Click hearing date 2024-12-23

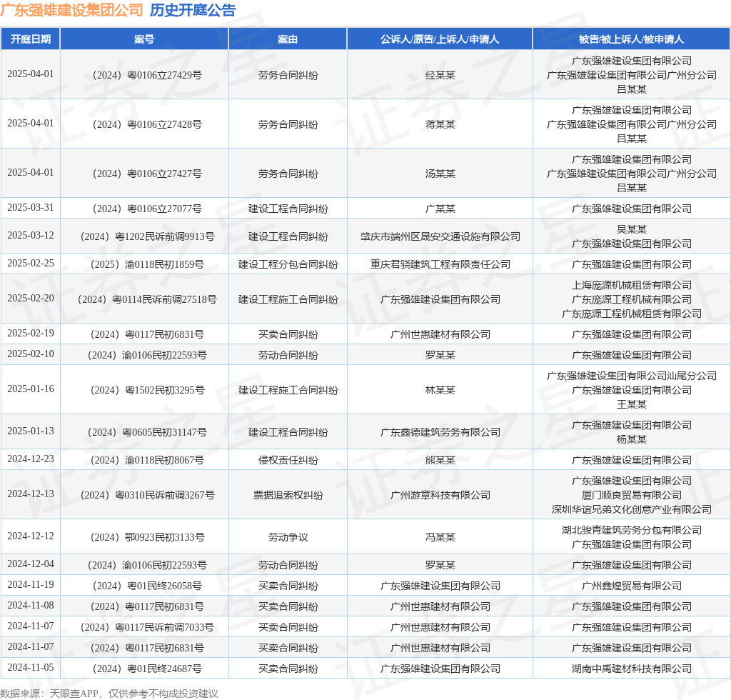[31, 459]
